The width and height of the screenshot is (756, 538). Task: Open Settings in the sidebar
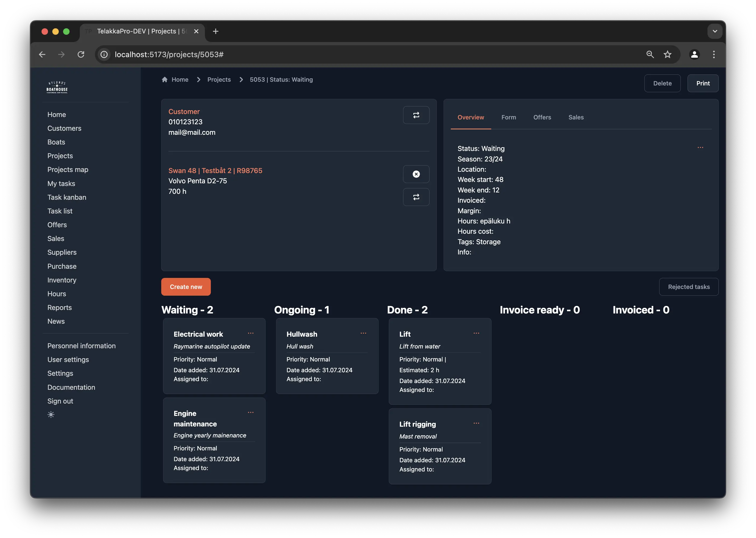(60, 373)
